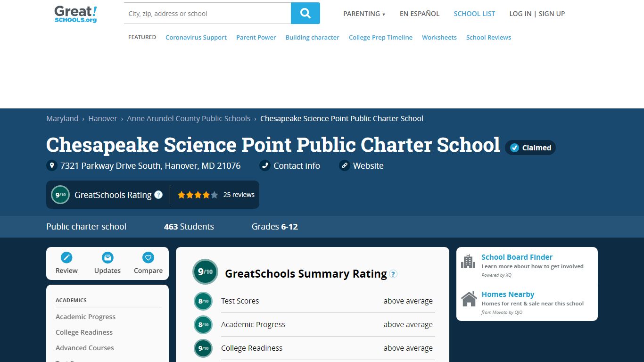Click the School Board Finder building icon

click(468, 261)
